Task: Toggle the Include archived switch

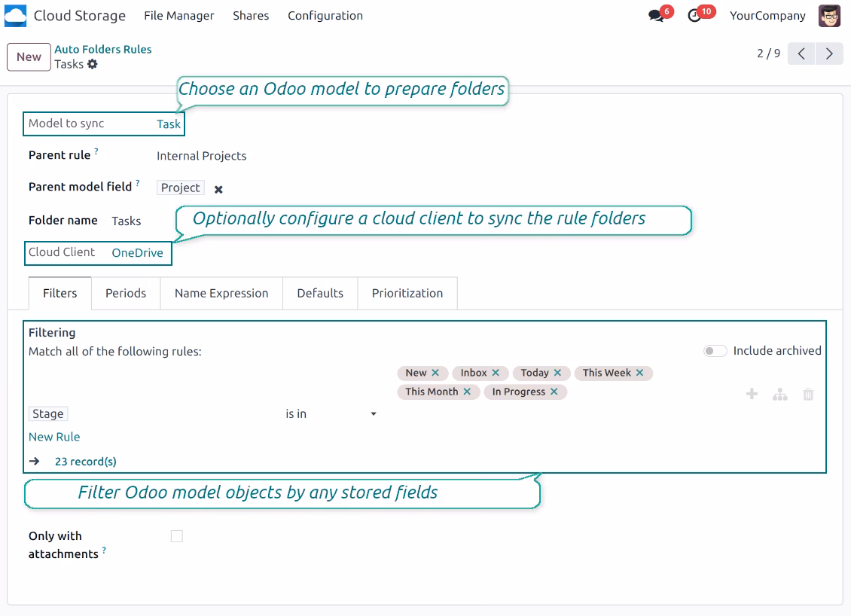Action: pos(715,351)
